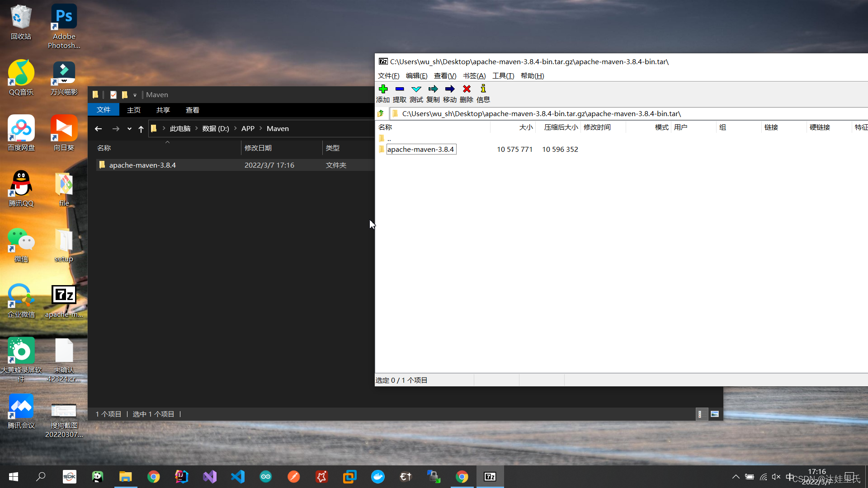This screenshot has height=488, width=868.
Task: Sort 7-Zip list by 压缩后大小 column
Action: pos(558,127)
